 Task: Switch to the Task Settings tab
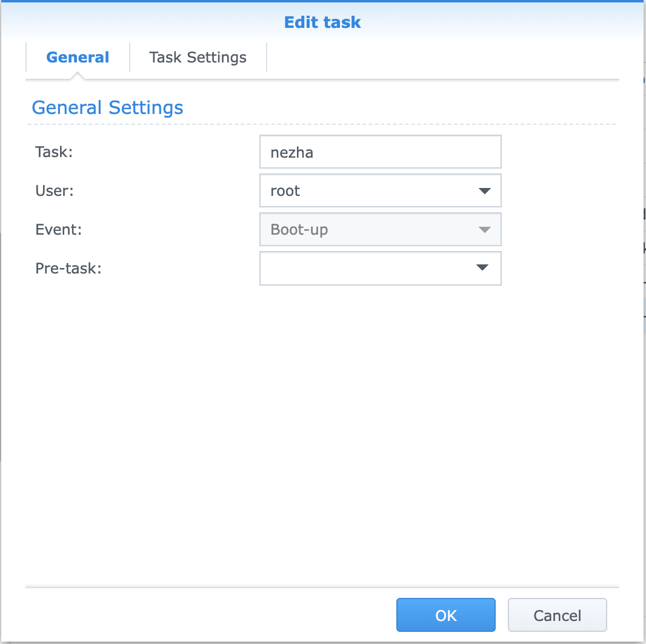(x=198, y=58)
